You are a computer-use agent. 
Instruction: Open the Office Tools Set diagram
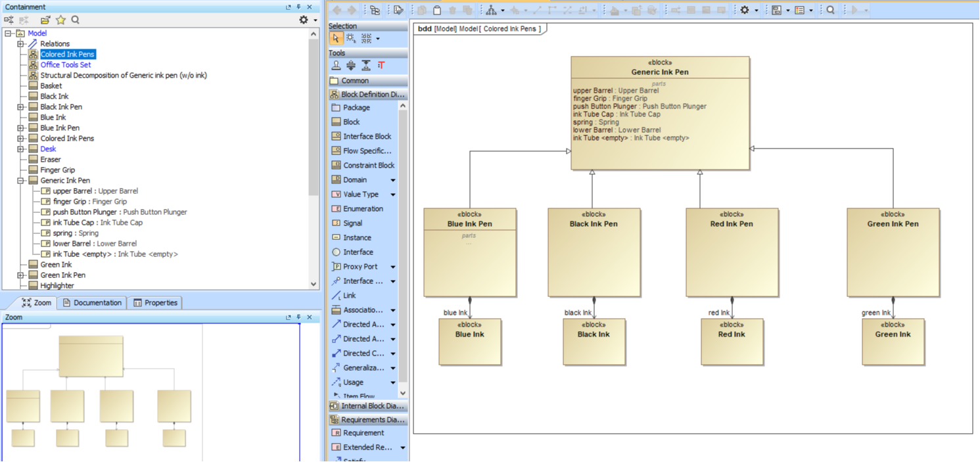pyautogui.click(x=66, y=65)
